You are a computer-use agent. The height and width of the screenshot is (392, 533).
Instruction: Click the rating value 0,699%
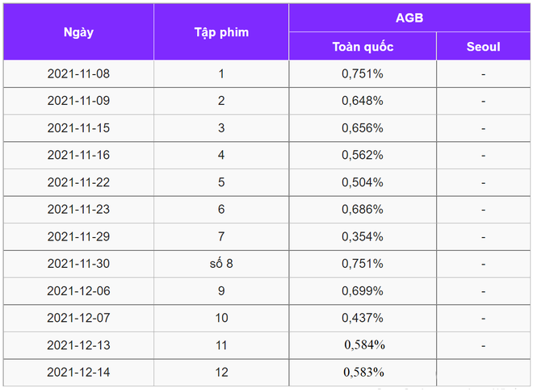(x=363, y=291)
